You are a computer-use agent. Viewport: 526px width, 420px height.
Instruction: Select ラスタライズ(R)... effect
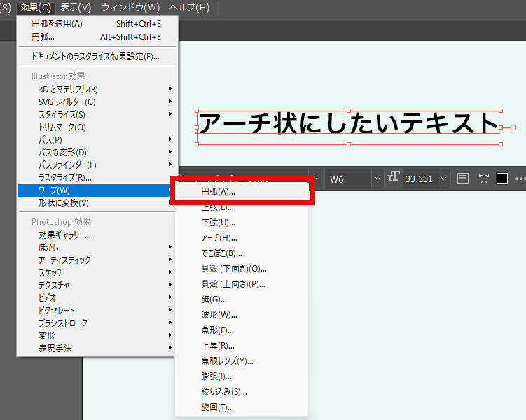(x=97, y=177)
